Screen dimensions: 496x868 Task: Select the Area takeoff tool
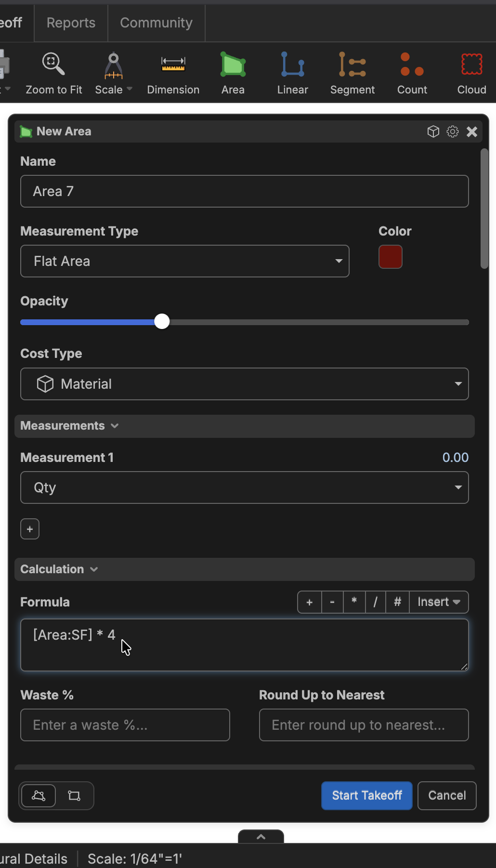coord(233,73)
